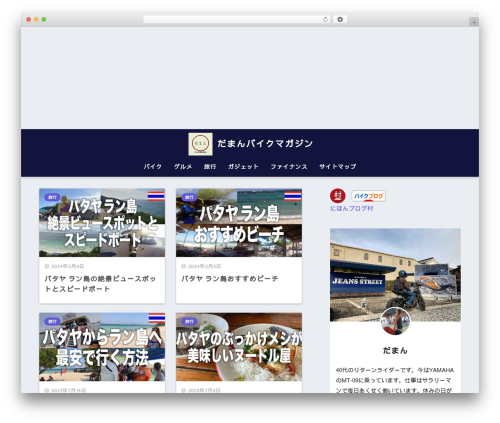Open the site title だまんバイクマガジン
Viewport: 500px width, 423px height.
click(x=265, y=143)
